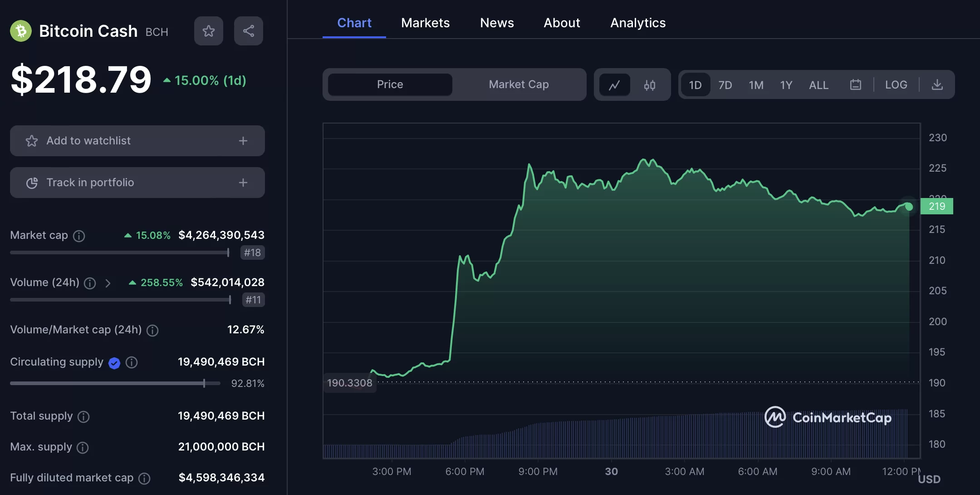
Task: Click the watchlist star icon in button
Action: coord(32,141)
